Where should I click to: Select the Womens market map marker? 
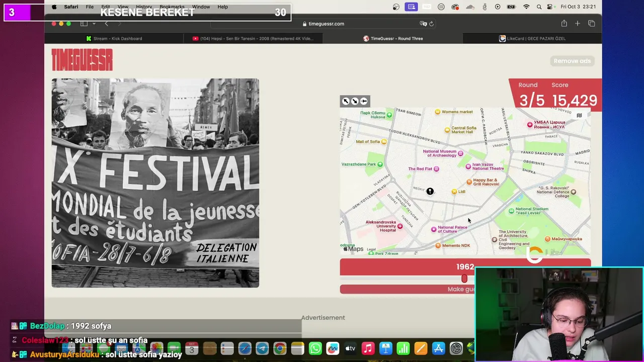[x=438, y=112]
